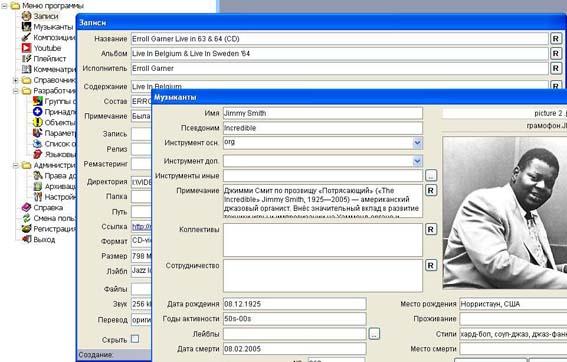Click the empty Сотрудничество text area
The image size is (567, 362).
323,276
